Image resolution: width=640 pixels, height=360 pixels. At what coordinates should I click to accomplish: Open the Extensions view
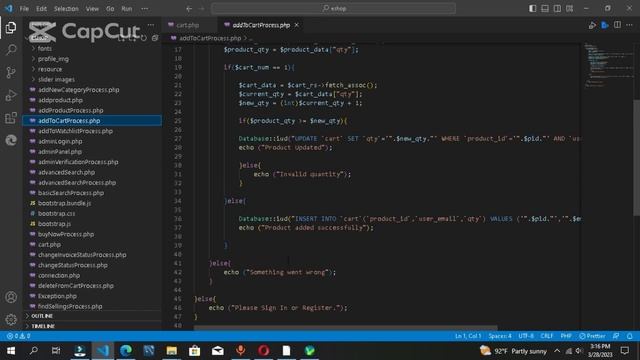pos(11,118)
